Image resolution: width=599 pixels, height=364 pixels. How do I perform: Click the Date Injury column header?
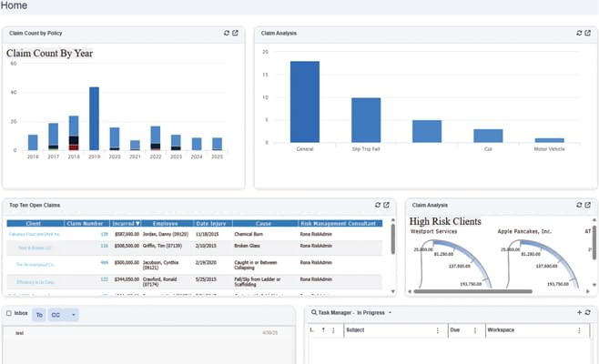[210, 223]
